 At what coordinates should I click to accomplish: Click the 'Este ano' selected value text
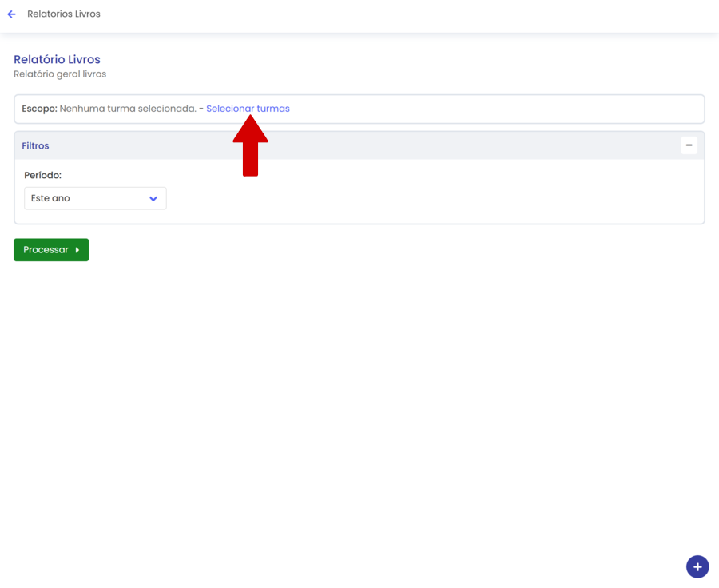50,198
